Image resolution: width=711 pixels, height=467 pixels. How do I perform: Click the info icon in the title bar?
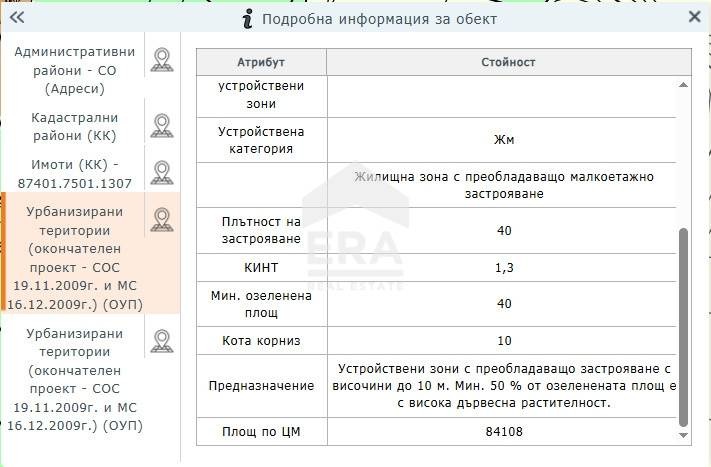247,18
